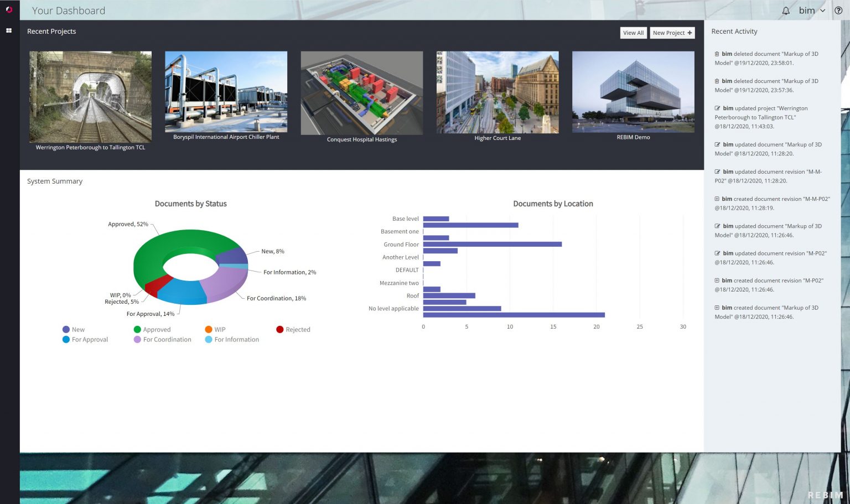Click the help question mark icon
Image resolution: width=850 pixels, height=504 pixels.
pyautogui.click(x=838, y=11)
